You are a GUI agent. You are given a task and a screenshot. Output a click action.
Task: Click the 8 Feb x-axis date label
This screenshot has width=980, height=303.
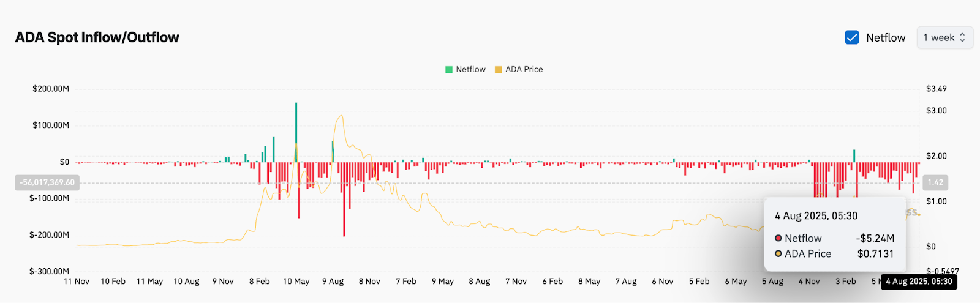tap(260, 282)
